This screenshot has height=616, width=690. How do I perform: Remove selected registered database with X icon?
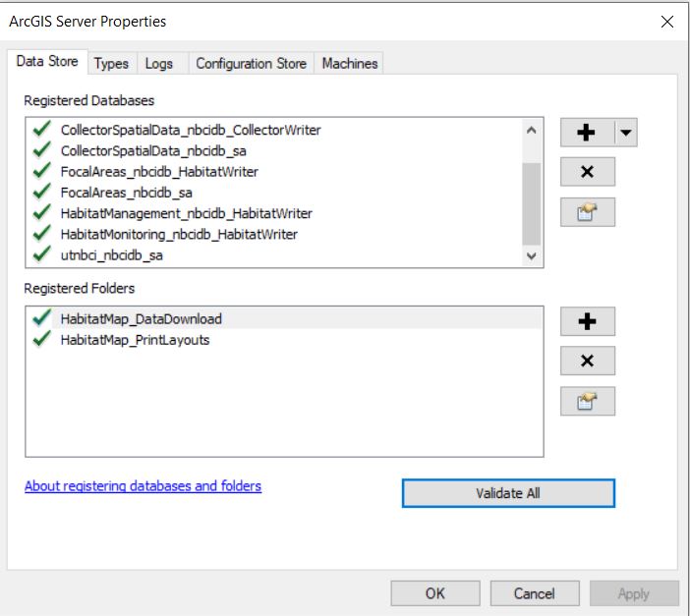588,172
